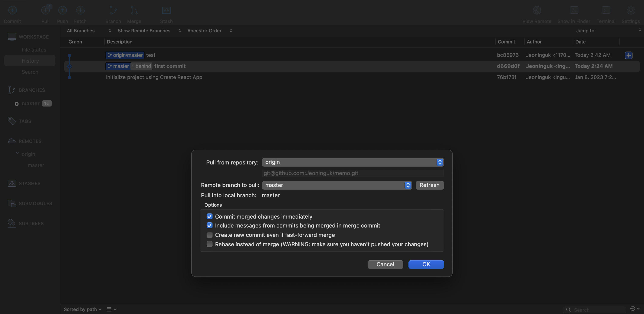644x314 pixels.
Task: Uncheck Commit merged changes immediately
Action: coord(209,216)
